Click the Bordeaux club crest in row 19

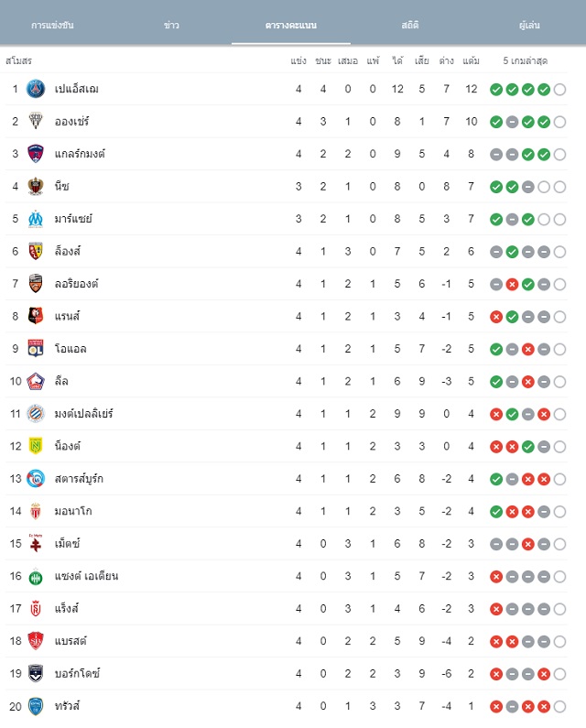click(x=36, y=674)
